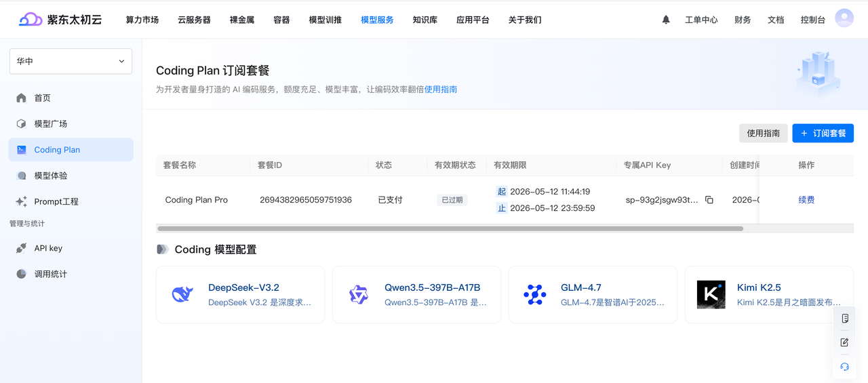
Task: Open the 云服务器 menu
Action: click(x=194, y=20)
